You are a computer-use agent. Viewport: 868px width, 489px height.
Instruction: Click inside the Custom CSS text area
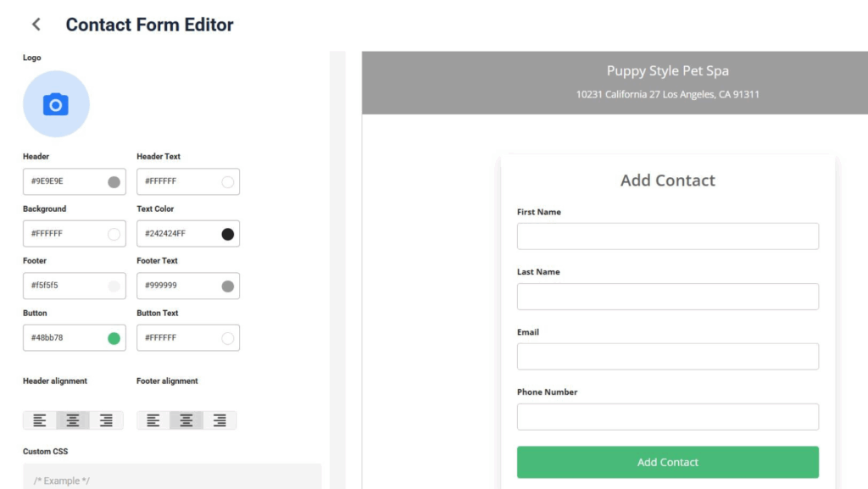172,476
